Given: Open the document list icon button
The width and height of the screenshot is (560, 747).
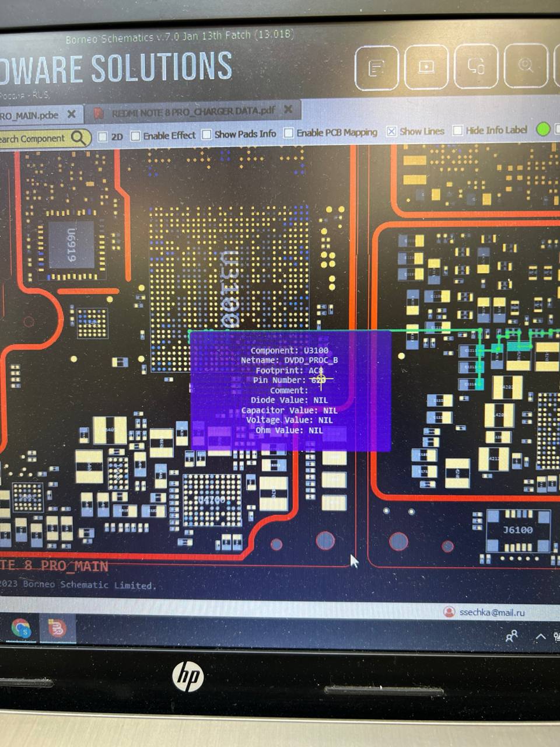Looking at the screenshot, I should pyautogui.click(x=376, y=68).
